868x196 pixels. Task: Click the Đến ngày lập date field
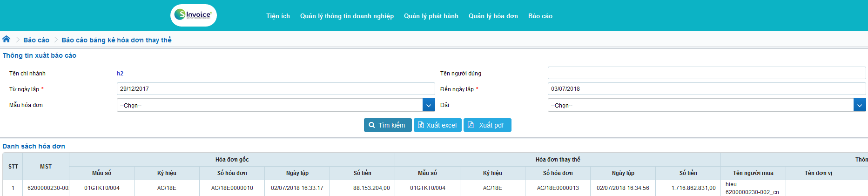click(706, 89)
